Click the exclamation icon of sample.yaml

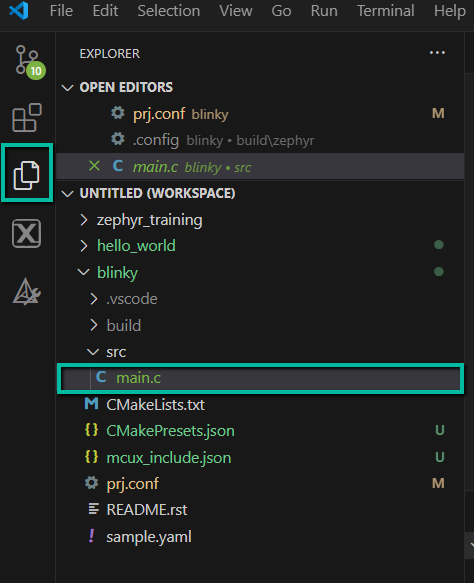pos(91,536)
